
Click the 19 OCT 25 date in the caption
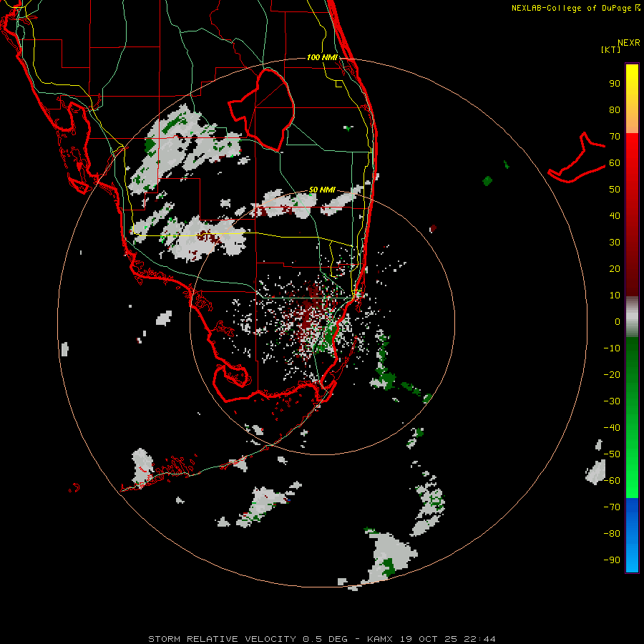428,639
